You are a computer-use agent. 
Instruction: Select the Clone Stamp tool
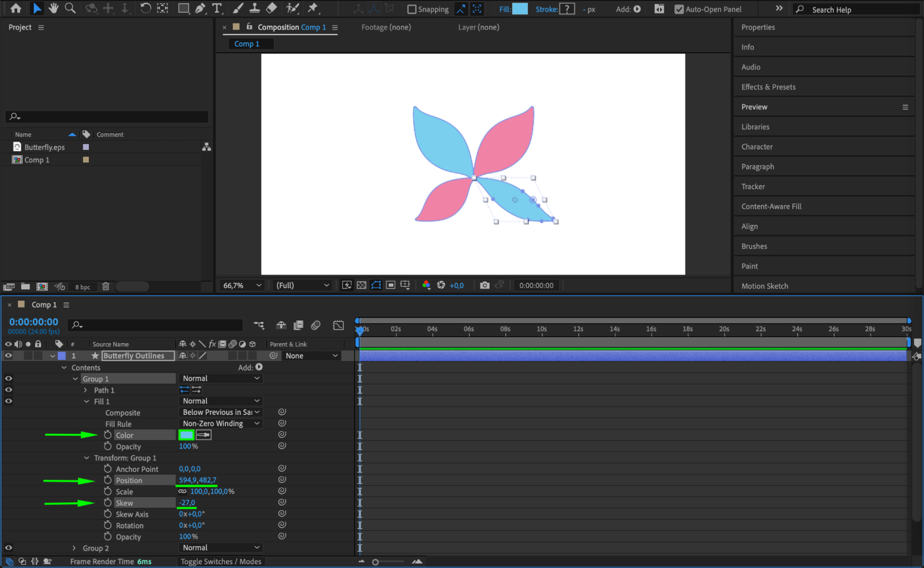tap(254, 8)
